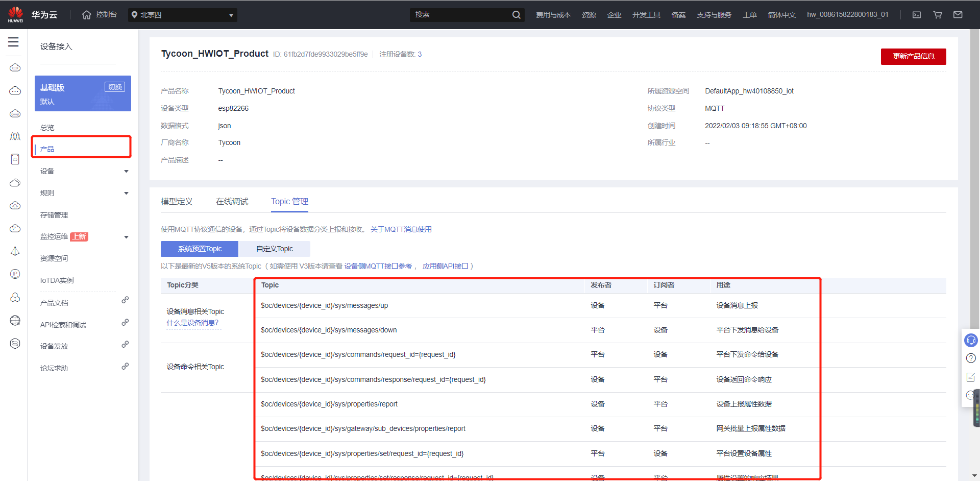
Task: Open the 北京四 region dropdown
Action: [x=183, y=15]
